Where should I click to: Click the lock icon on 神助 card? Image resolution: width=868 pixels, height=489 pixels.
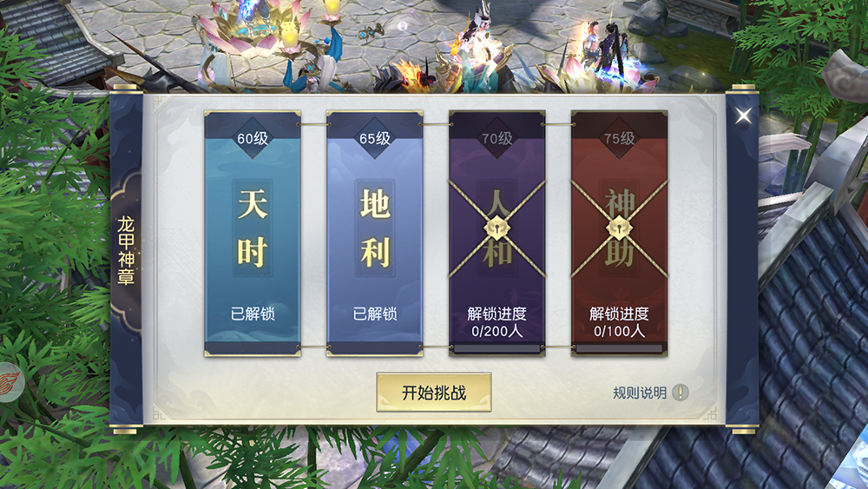pyautogui.click(x=619, y=228)
